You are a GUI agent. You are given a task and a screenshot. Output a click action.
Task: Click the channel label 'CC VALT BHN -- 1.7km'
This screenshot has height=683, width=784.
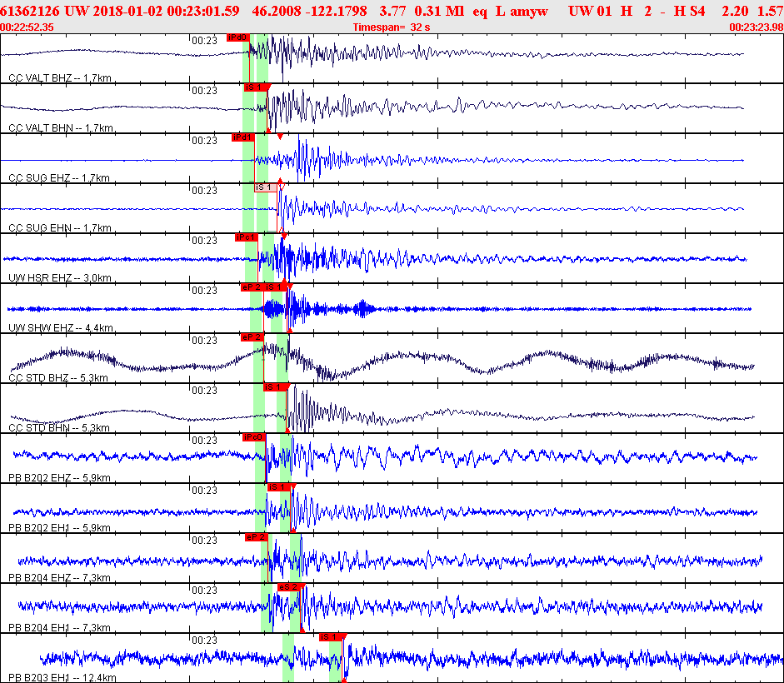coord(61,128)
